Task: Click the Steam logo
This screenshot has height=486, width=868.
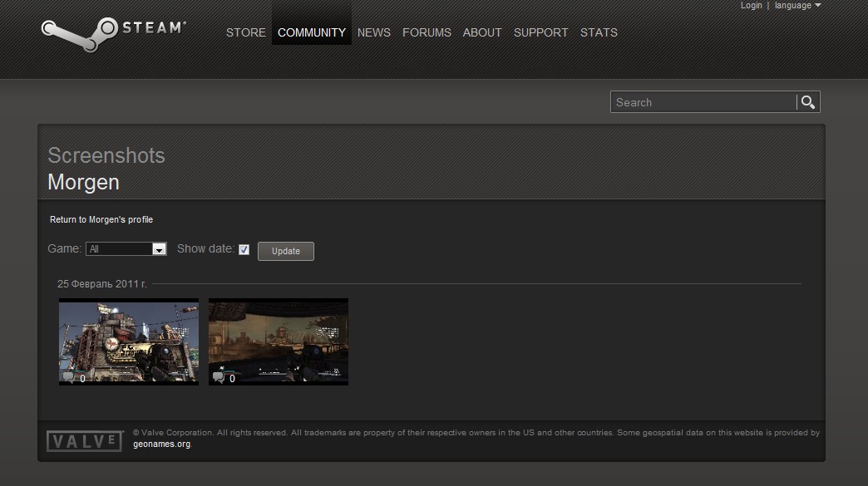Action: click(x=113, y=34)
